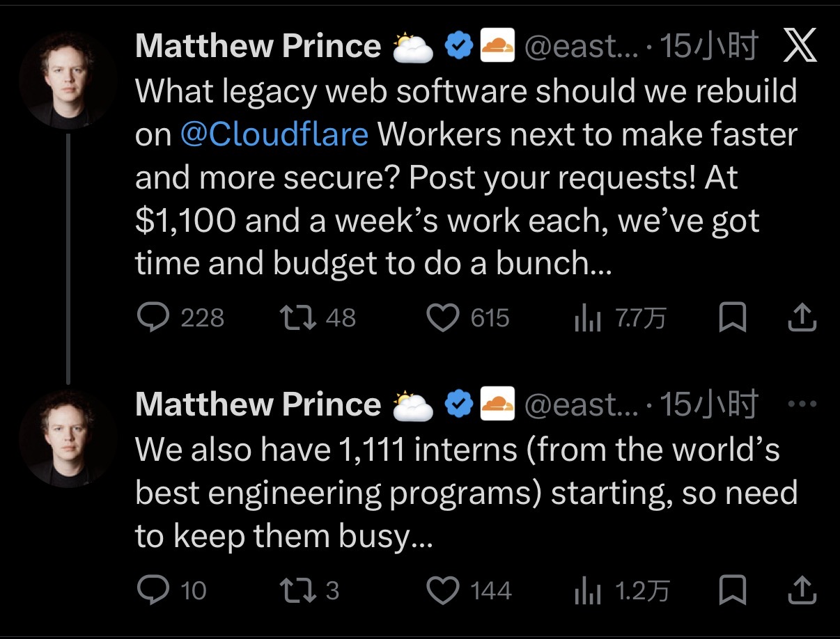Click the blue verified badge on the second tweet
This screenshot has height=639, width=840.
(x=460, y=404)
